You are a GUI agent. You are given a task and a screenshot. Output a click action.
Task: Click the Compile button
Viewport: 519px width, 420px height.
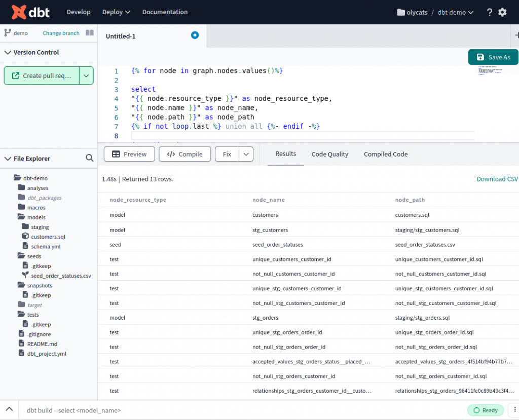184,154
